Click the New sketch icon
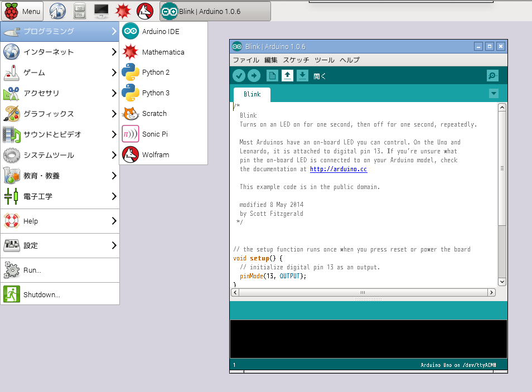Viewport: 532px width, 392px height. coord(272,75)
